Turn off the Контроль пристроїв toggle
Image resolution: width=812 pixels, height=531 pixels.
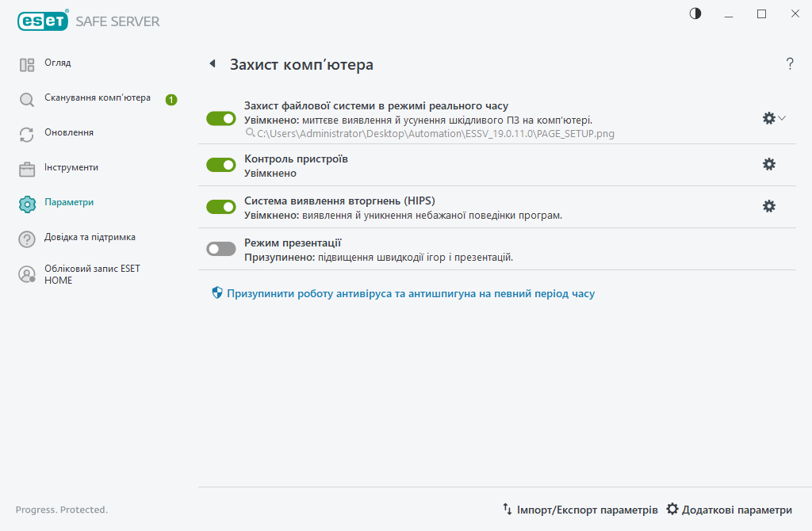pos(221,165)
